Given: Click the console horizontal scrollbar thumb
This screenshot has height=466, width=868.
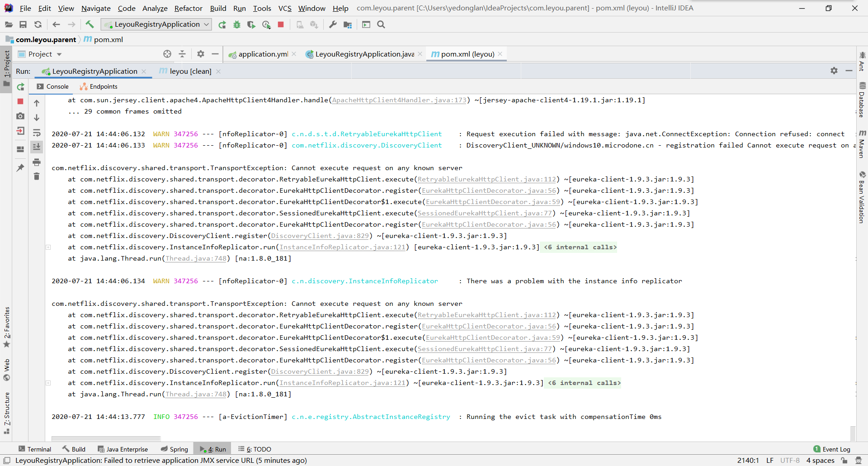Looking at the screenshot, I should point(106,438).
